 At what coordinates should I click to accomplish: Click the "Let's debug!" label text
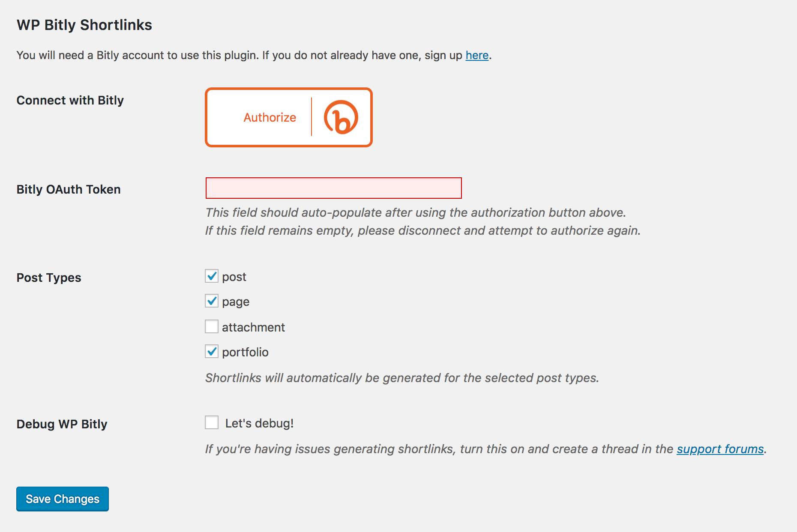tap(259, 423)
